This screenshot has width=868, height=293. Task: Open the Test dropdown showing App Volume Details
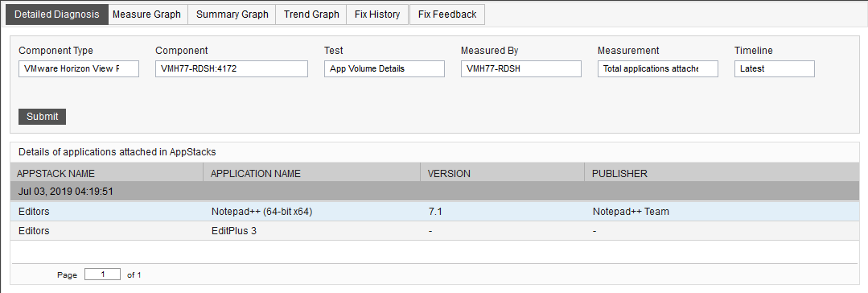click(x=385, y=68)
